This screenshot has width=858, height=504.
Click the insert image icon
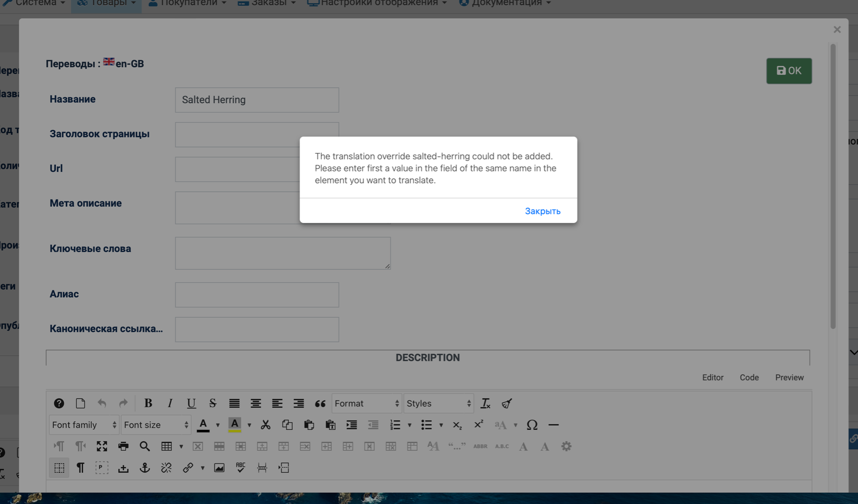219,468
